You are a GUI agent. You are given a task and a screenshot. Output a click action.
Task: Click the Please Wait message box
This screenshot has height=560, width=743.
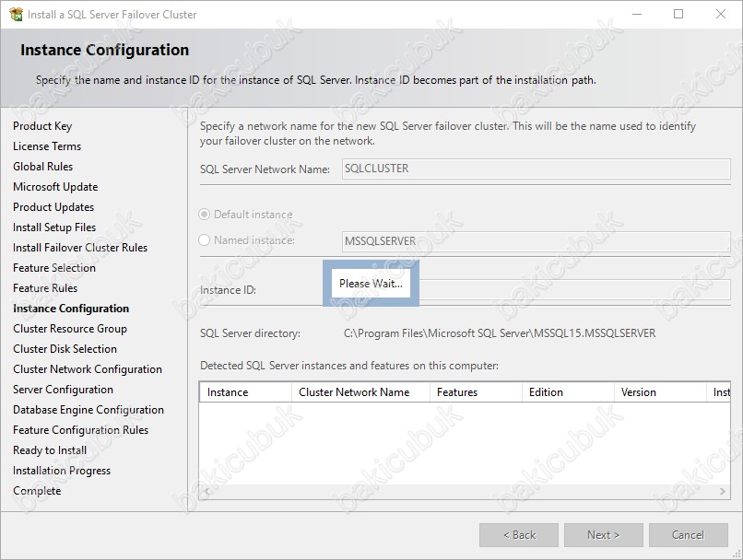coord(371,284)
